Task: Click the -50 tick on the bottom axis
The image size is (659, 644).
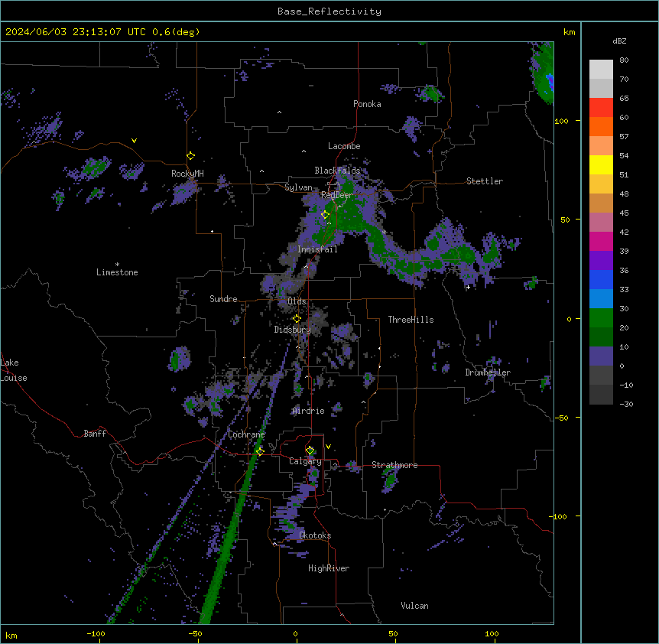Action: coord(195,633)
